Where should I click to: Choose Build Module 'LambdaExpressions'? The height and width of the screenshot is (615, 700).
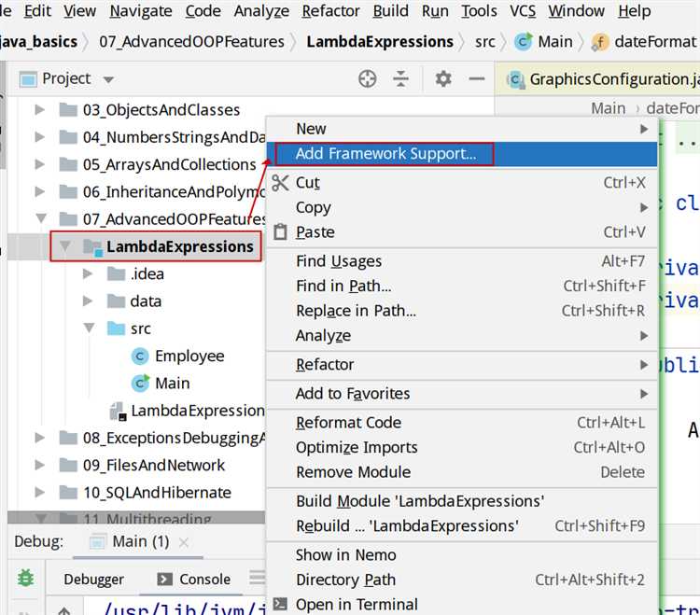coord(462,501)
